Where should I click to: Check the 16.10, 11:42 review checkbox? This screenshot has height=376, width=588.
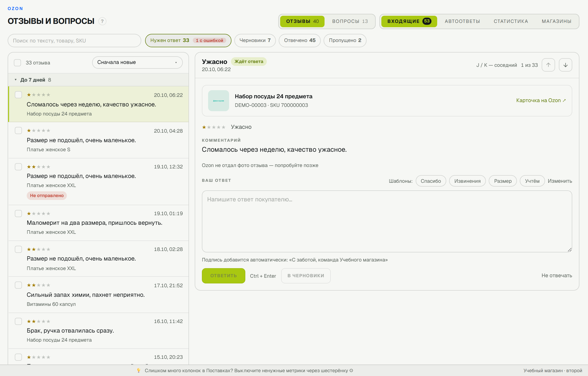pyautogui.click(x=18, y=321)
